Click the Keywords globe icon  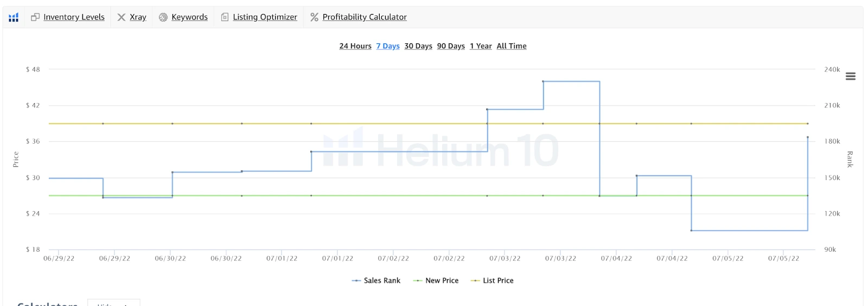[x=163, y=17]
